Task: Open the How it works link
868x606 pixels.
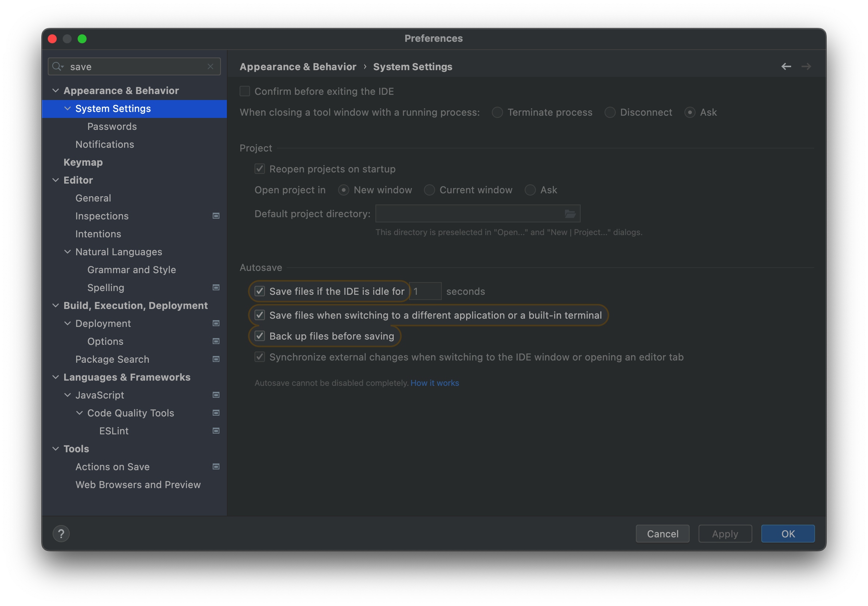Action: click(x=434, y=383)
